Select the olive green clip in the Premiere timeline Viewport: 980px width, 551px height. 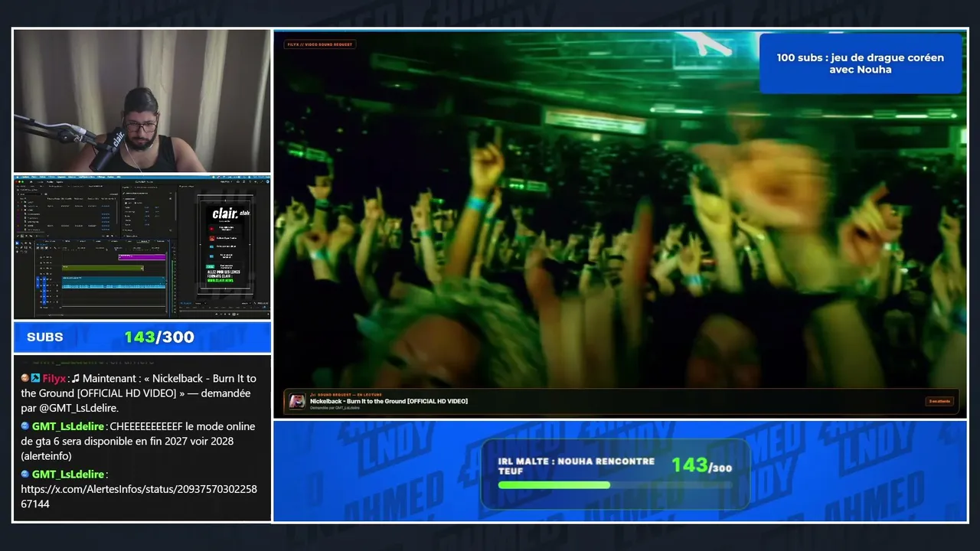(x=103, y=268)
